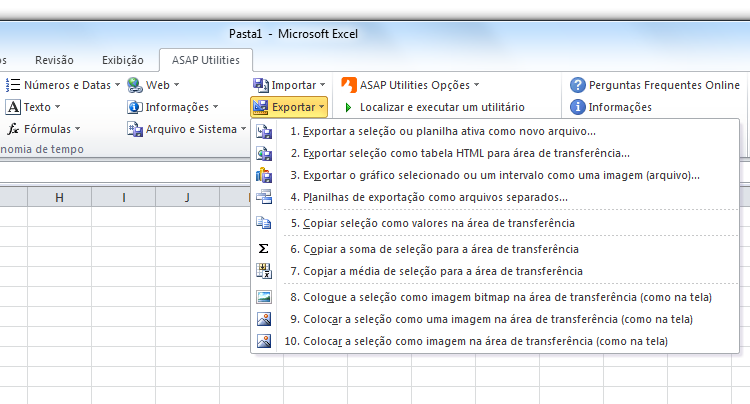The width and height of the screenshot is (750, 404).
Task: Click copy as values icon in menu
Action: pos(264,223)
